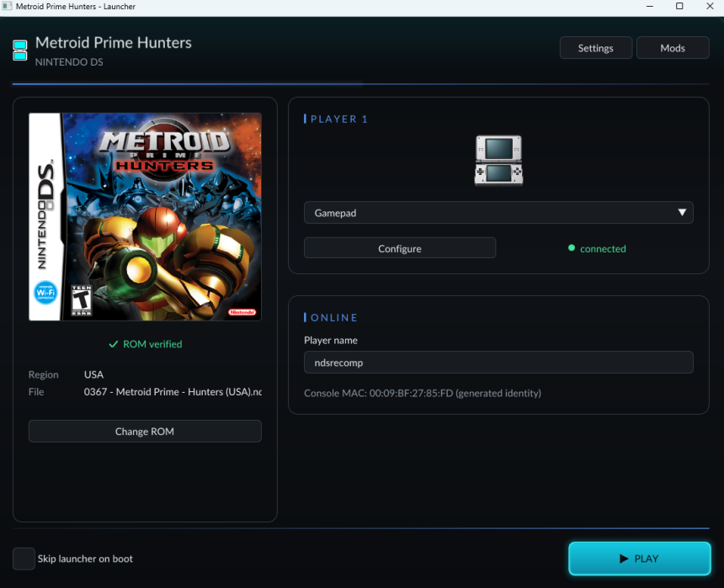Close the launcher window
Image resolution: width=724 pixels, height=588 pixels.
tap(710, 6)
